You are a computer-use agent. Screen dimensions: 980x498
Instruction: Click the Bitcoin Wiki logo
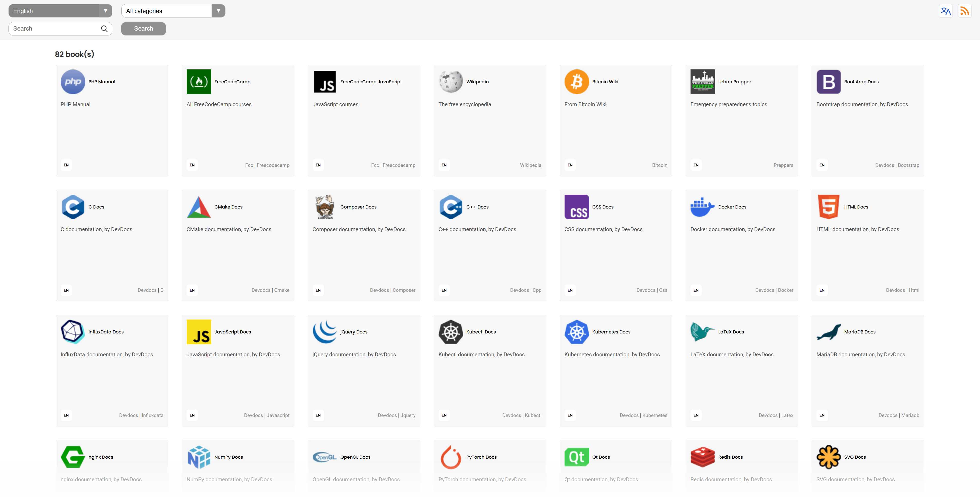pos(576,82)
